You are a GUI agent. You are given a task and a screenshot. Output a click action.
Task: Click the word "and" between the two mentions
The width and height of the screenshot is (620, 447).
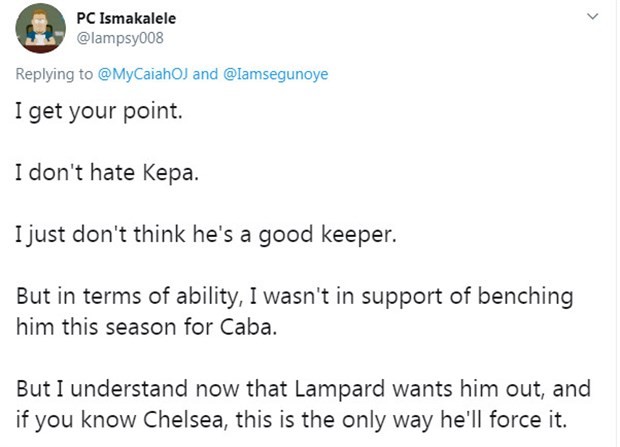[x=205, y=74]
